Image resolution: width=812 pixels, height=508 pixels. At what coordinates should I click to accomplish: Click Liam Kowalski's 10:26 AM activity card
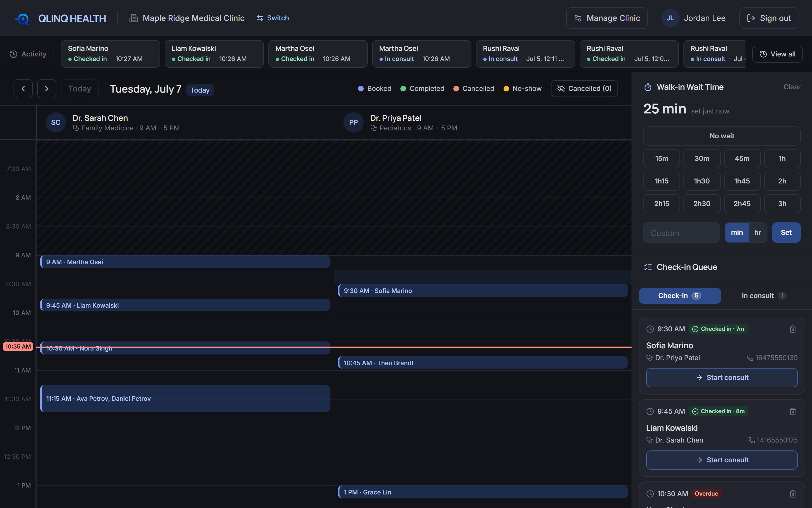coord(214,54)
